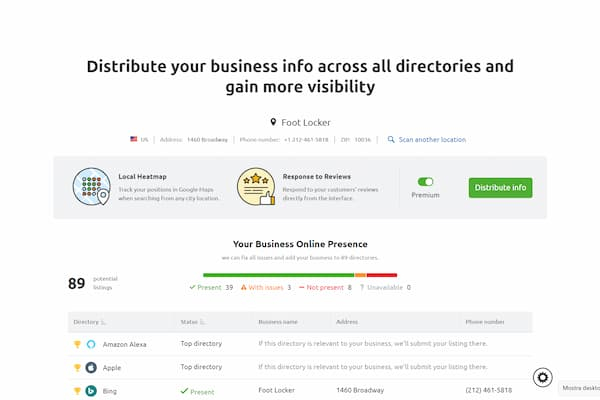Click the Top directory status in Amazon Alexa row
This screenshot has height=400, width=600.
point(201,343)
